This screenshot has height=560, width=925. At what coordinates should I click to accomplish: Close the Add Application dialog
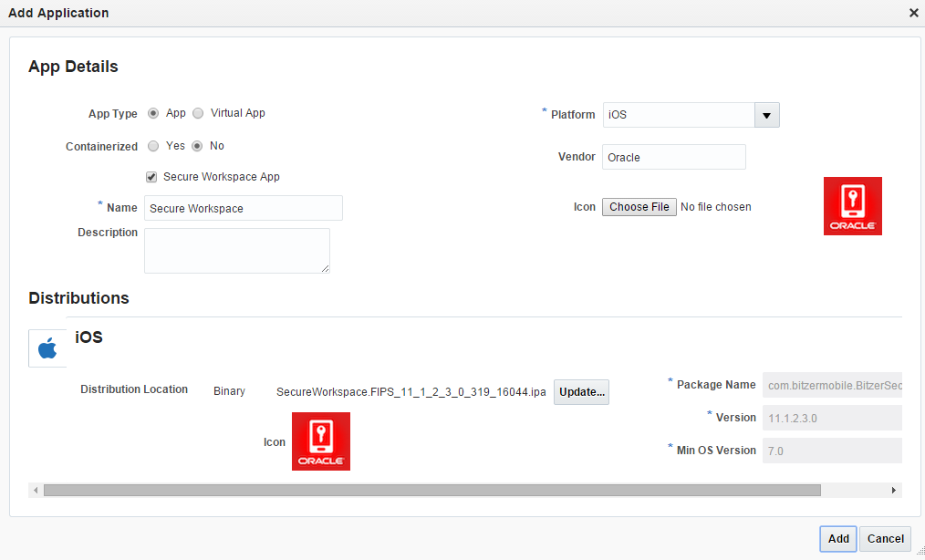[914, 13]
